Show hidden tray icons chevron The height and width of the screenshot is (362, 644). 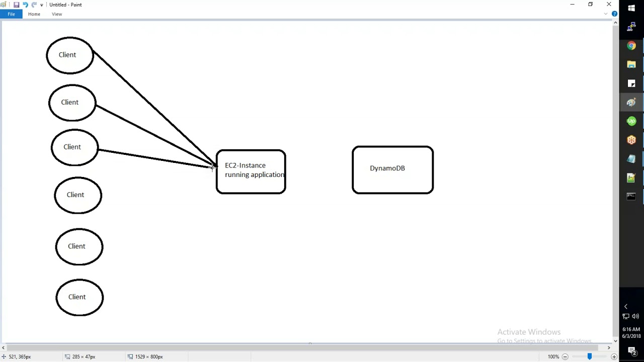coord(626,306)
